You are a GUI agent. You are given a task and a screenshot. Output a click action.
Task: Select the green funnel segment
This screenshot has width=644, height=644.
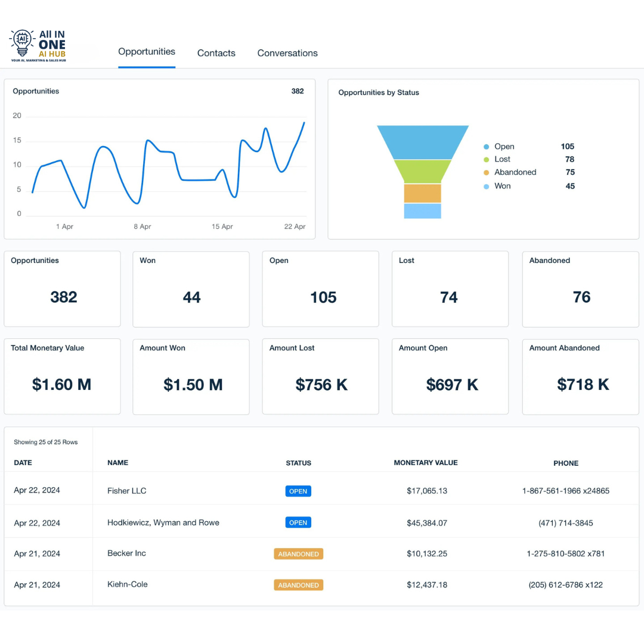coord(423,172)
